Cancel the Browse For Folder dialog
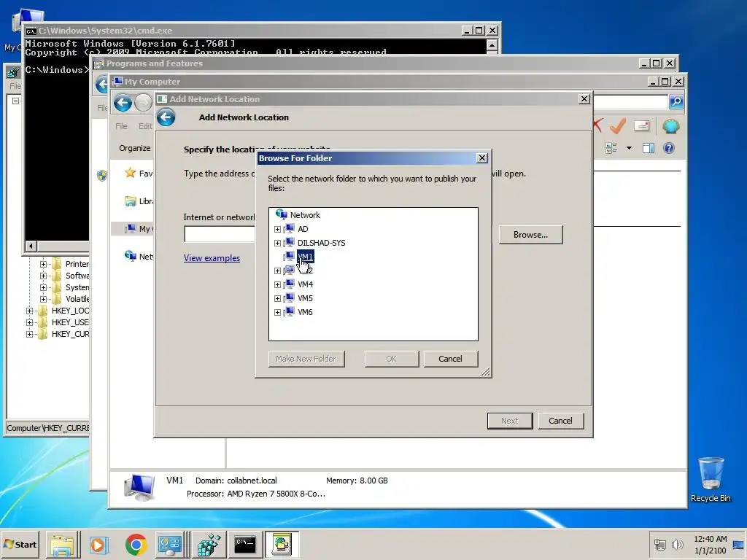Screen dimensions: 747x560 pyautogui.click(x=450, y=359)
